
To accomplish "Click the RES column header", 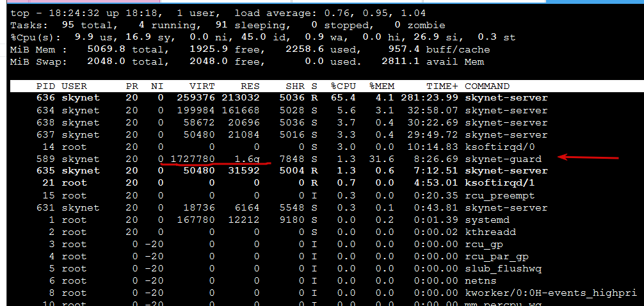I will (x=250, y=86).
